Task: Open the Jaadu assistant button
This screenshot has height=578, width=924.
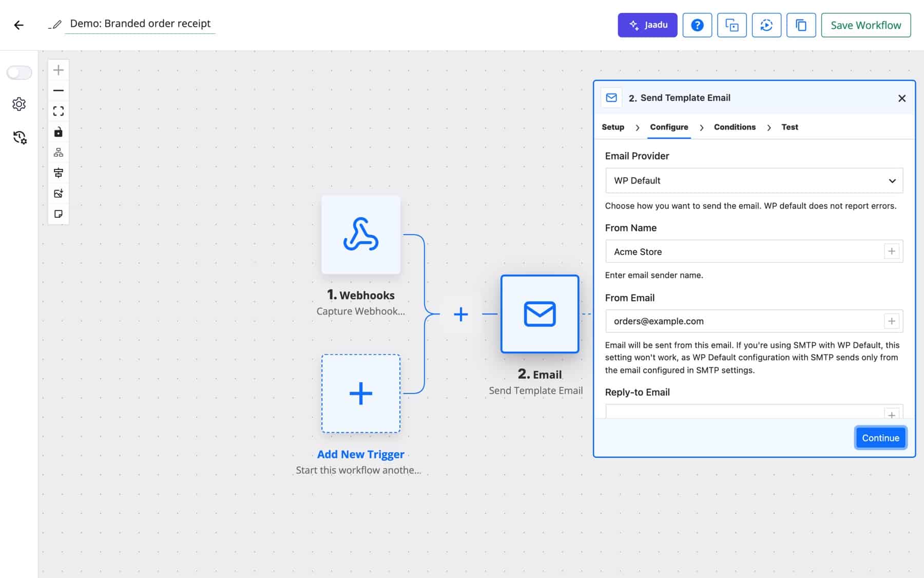Action: (647, 25)
